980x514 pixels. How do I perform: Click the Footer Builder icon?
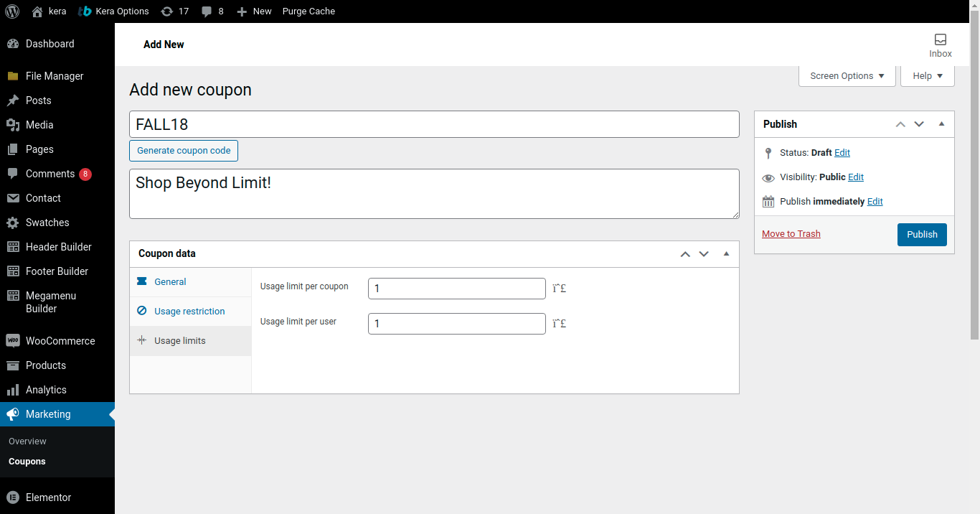point(13,271)
